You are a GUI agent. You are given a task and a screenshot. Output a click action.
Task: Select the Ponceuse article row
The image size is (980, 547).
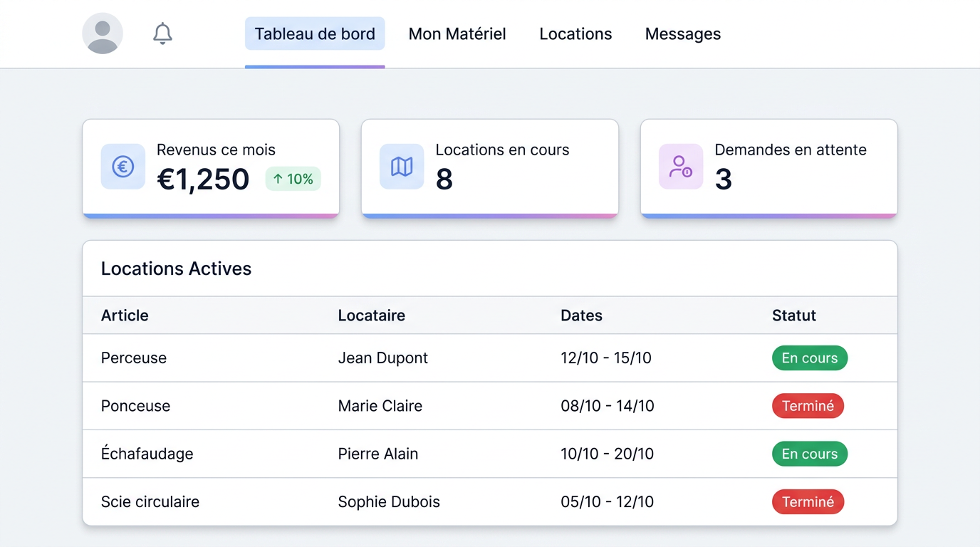coord(490,406)
